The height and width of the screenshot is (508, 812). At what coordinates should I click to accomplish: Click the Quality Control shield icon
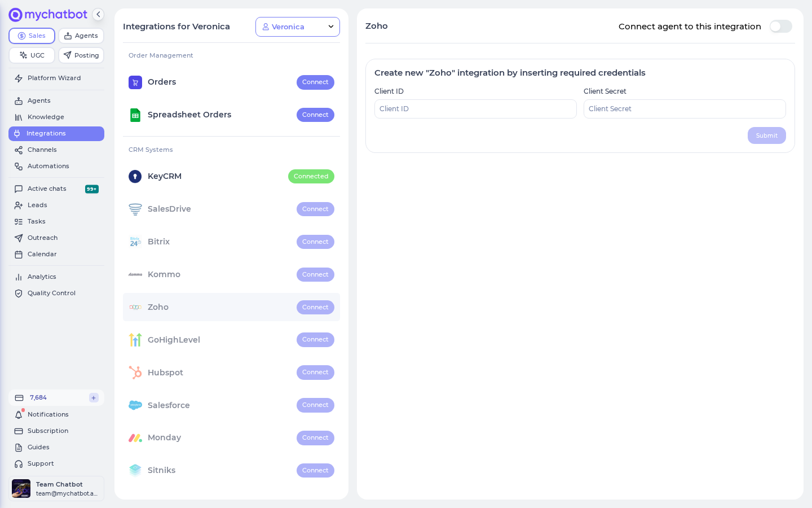(x=19, y=294)
